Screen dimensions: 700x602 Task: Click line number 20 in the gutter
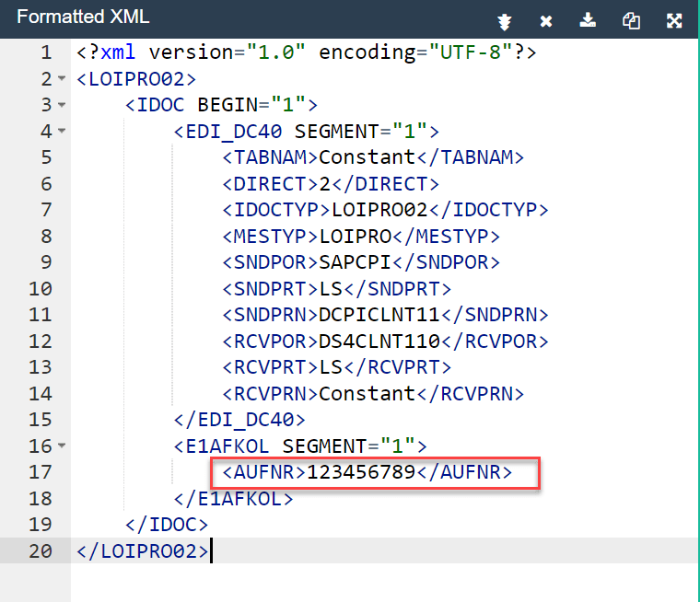click(x=41, y=551)
